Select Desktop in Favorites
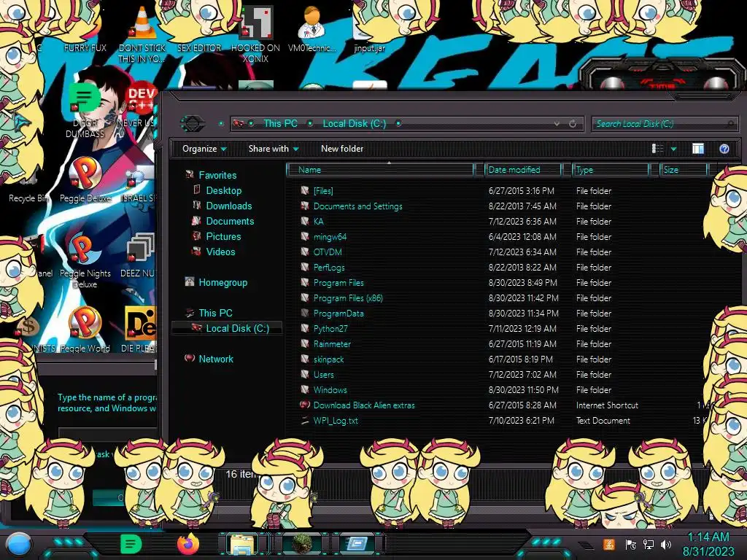 click(x=223, y=190)
